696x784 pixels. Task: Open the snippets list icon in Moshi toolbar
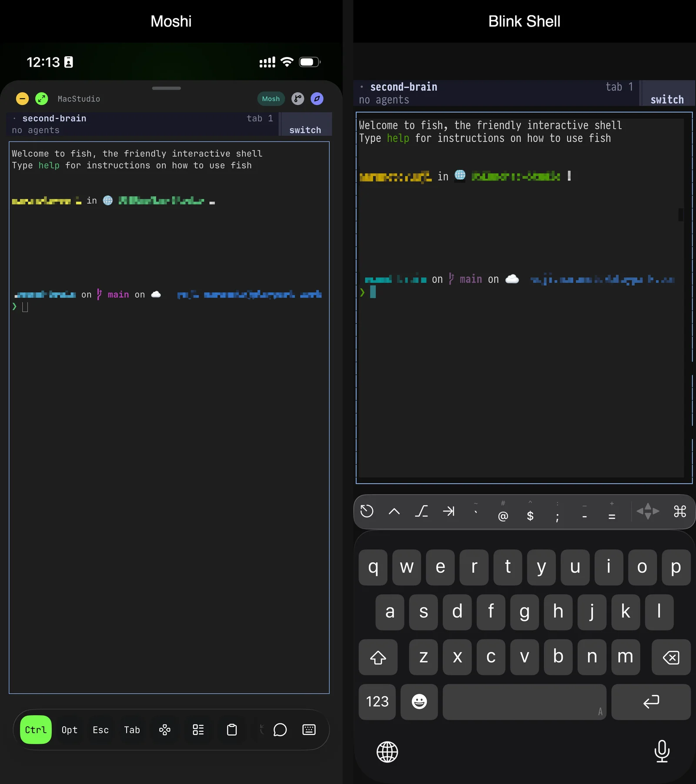click(198, 730)
